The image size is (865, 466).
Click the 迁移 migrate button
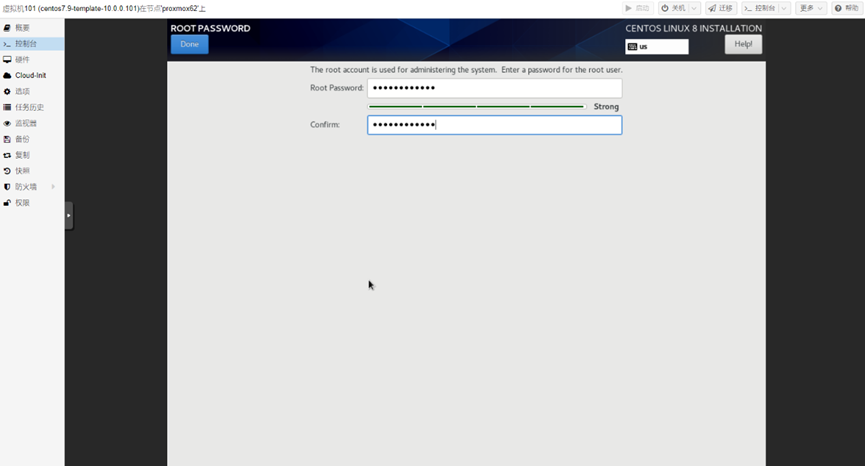tap(720, 8)
